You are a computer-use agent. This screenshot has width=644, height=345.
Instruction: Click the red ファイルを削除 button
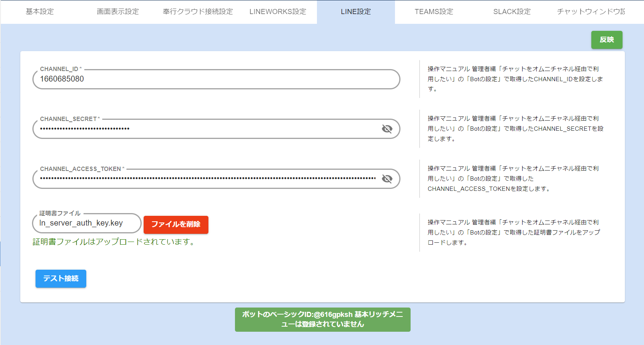pyautogui.click(x=176, y=224)
